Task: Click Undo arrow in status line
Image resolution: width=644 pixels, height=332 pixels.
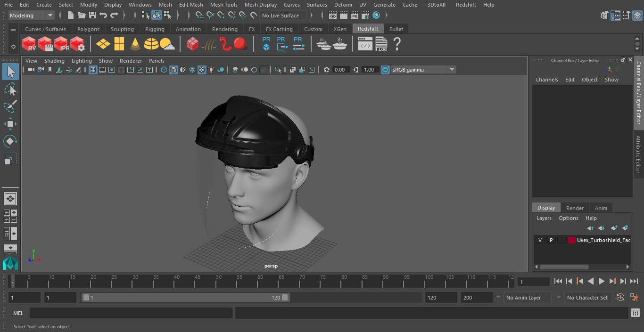Action: pyautogui.click(x=103, y=16)
